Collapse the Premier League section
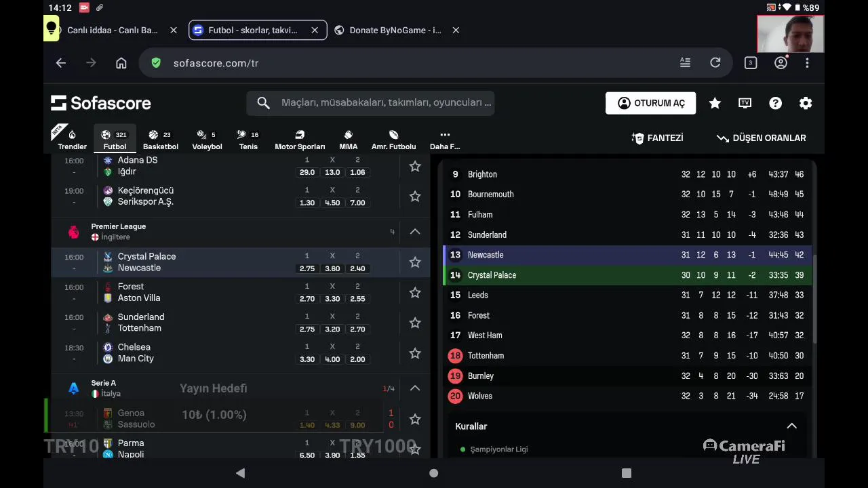Image resolution: width=868 pixels, height=488 pixels. [415, 232]
